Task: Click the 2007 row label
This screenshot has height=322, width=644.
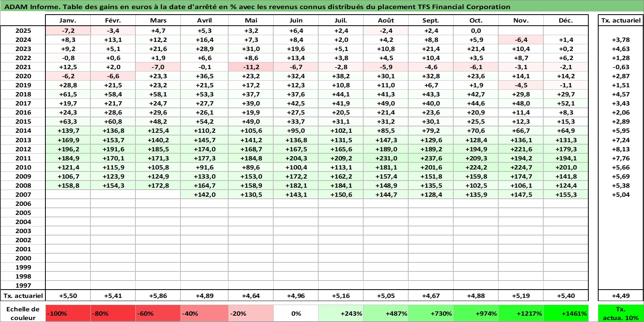Action: 23,194
